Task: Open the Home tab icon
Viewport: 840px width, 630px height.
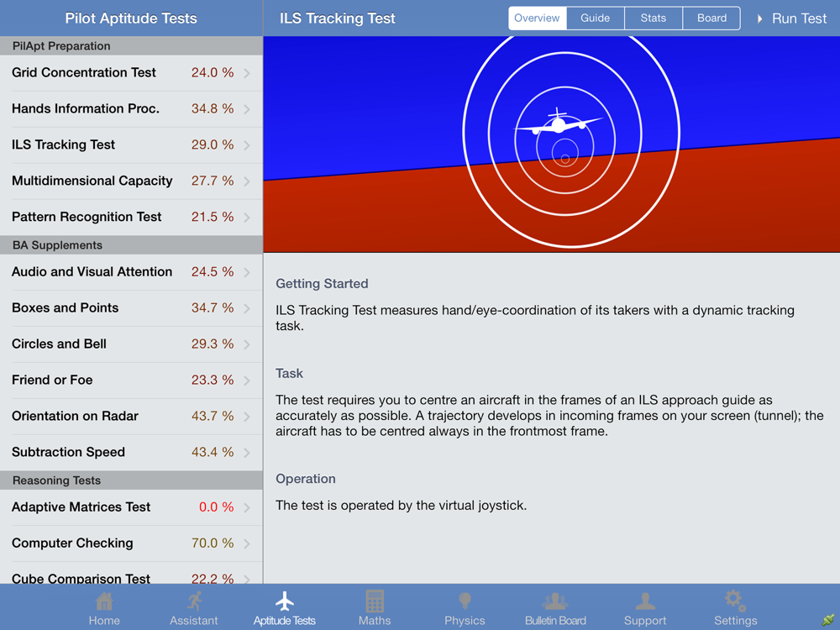Action: coord(104,601)
